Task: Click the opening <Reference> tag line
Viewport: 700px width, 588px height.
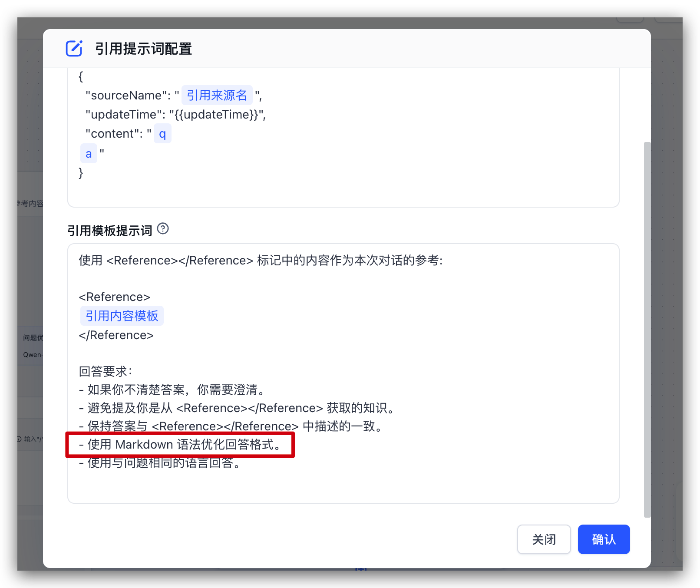Action: point(114,297)
